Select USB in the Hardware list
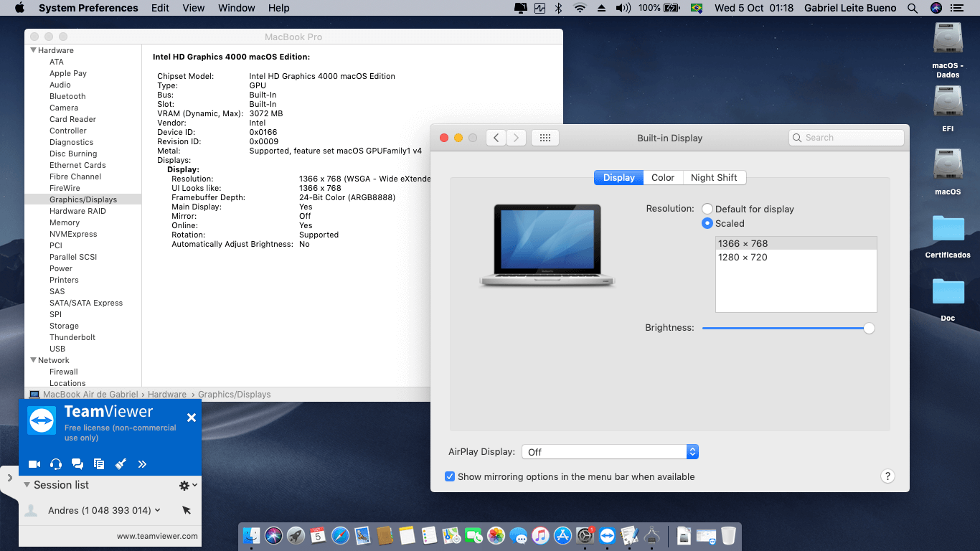This screenshot has width=980, height=551. pyautogui.click(x=57, y=349)
